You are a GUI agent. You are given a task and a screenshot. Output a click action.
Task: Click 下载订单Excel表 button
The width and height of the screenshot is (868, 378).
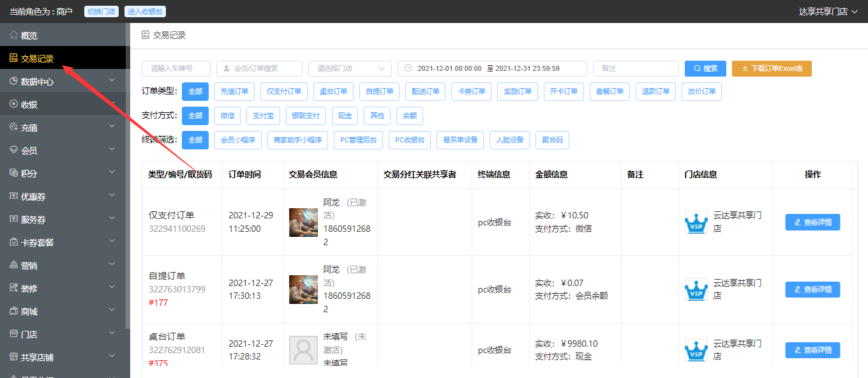tap(772, 68)
